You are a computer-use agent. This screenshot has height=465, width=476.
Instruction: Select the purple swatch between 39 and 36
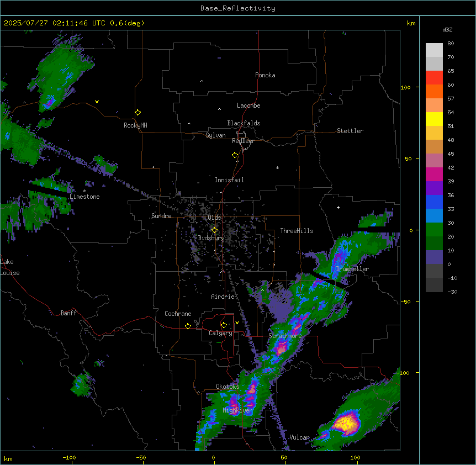[x=434, y=188]
